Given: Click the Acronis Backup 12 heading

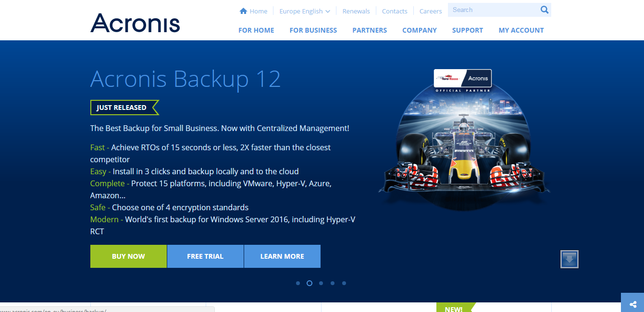Looking at the screenshot, I should click(186, 79).
